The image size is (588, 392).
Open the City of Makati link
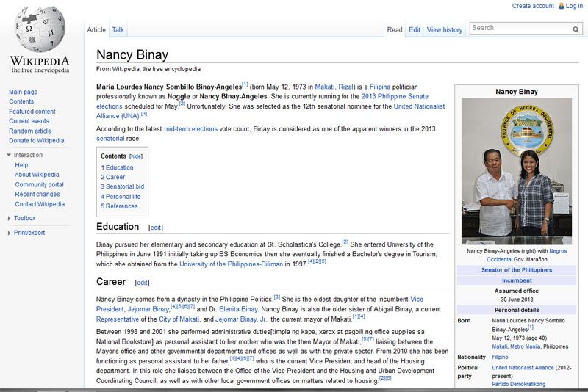point(179,319)
